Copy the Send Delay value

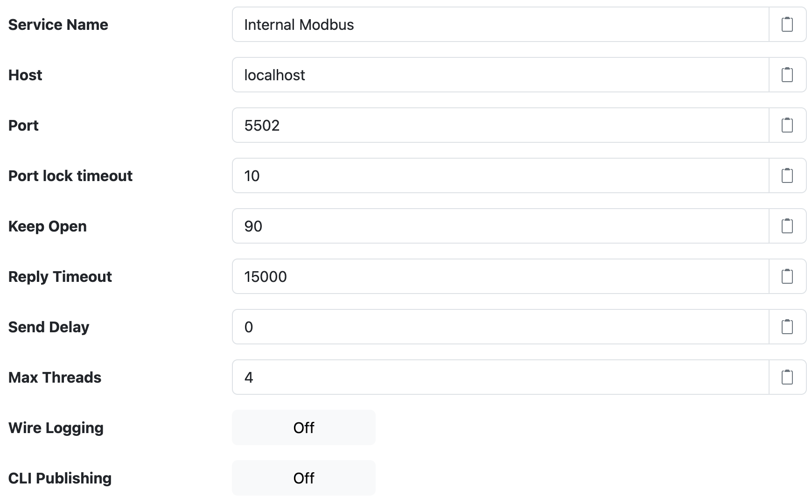[x=787, y=327]
